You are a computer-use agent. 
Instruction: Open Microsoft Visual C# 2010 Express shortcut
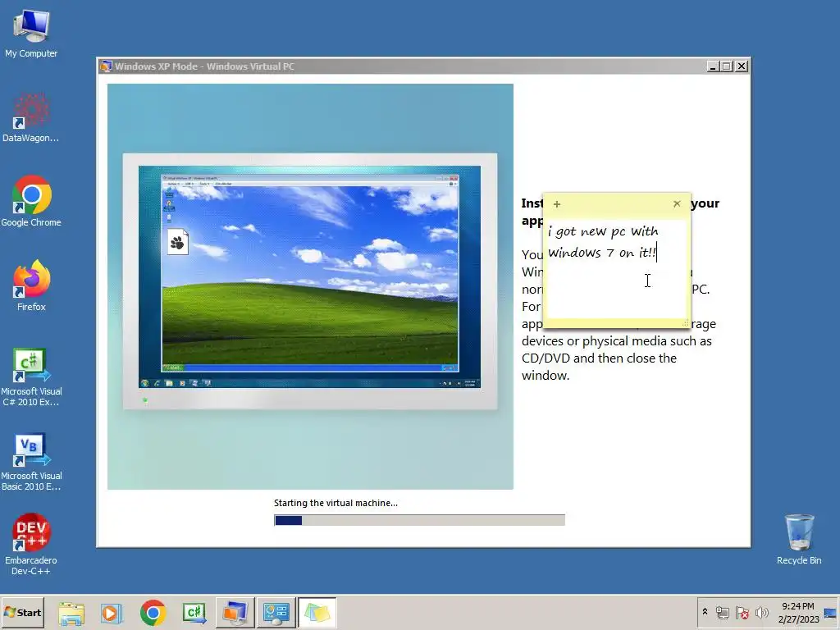click(31, 377)
